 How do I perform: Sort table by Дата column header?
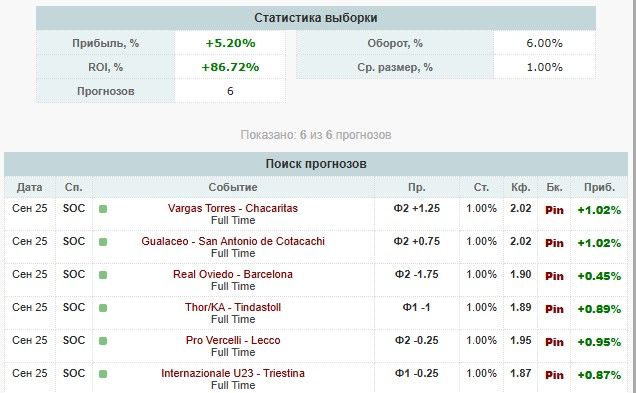tap(30, 187)
